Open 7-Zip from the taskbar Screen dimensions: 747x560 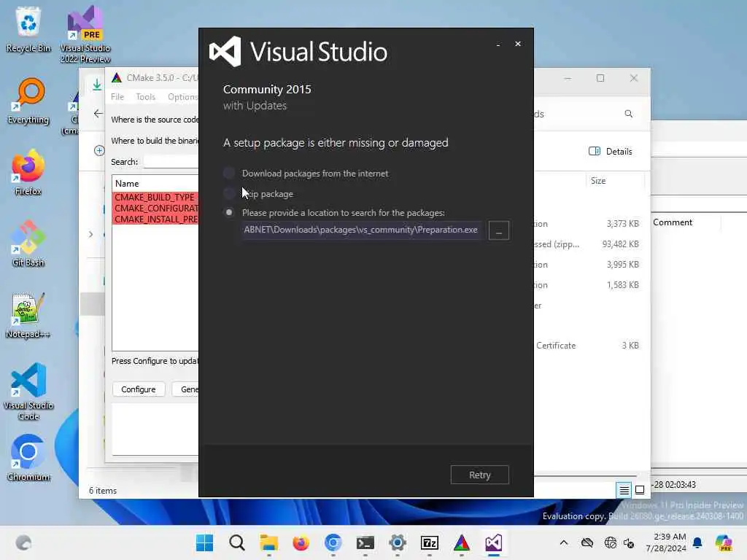pos(429,542)
